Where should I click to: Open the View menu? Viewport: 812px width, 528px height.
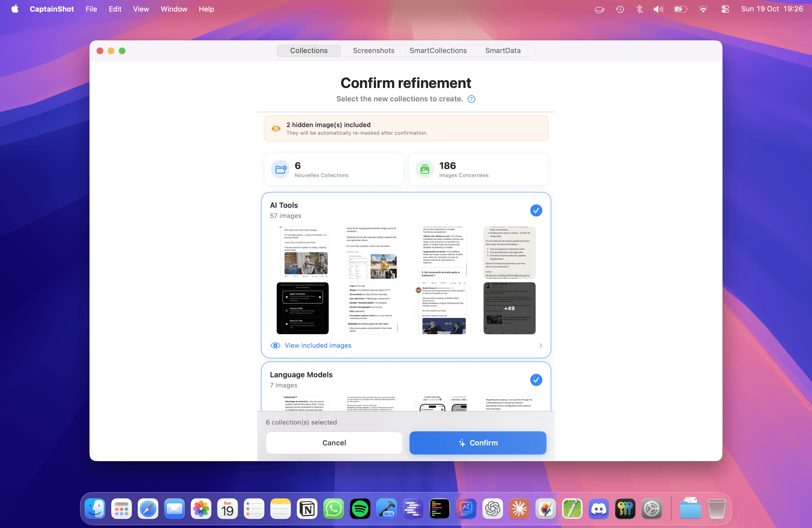point(141,9)
